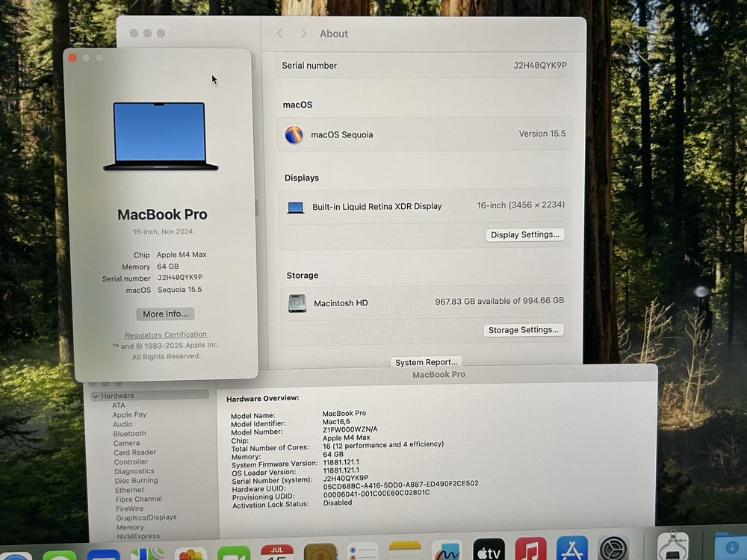
Task: Click the Model Number Z1FW000WZN/A value
Action: (350, 429)
